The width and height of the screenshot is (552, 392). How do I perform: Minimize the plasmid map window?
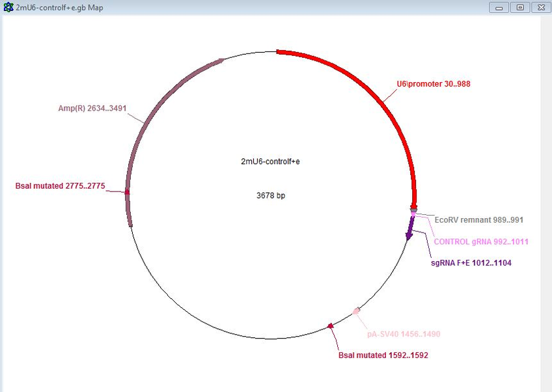tap(499, 7)
